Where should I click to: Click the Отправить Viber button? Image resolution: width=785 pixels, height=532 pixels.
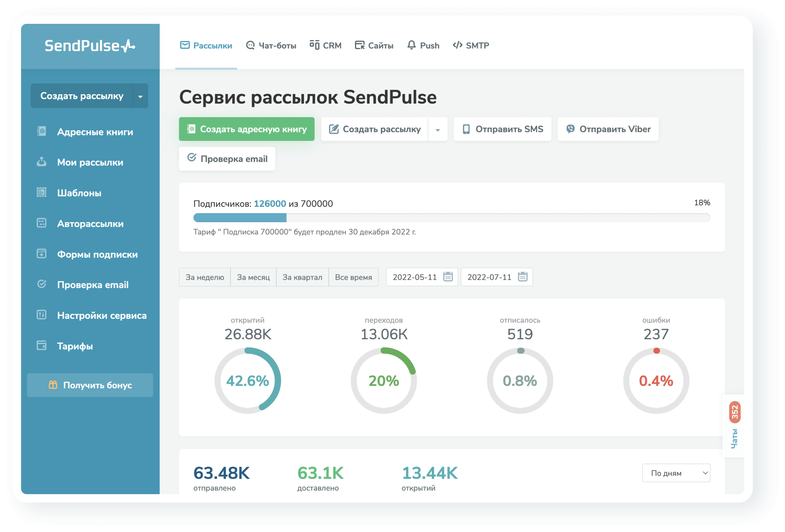click(608, 129)
